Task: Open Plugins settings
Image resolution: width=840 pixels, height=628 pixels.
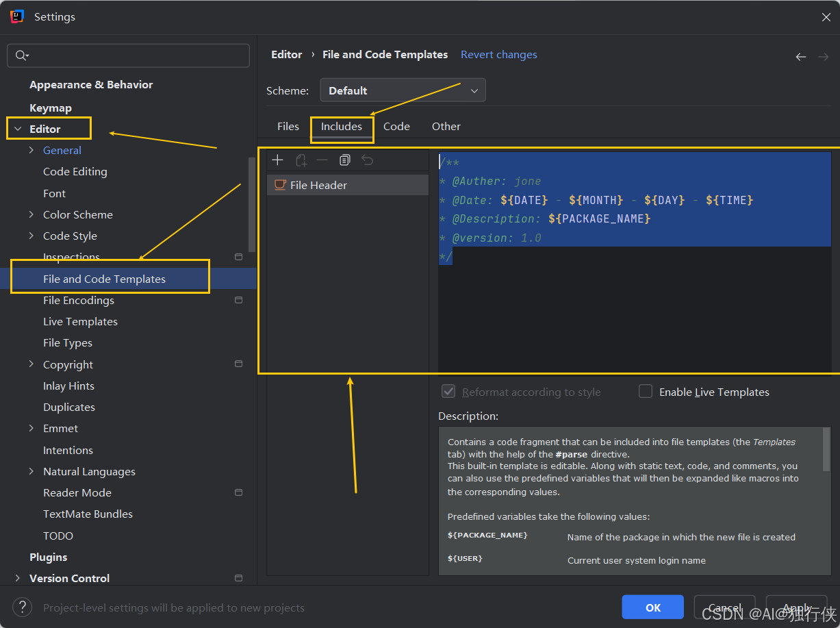Action: tap(49, 557)
